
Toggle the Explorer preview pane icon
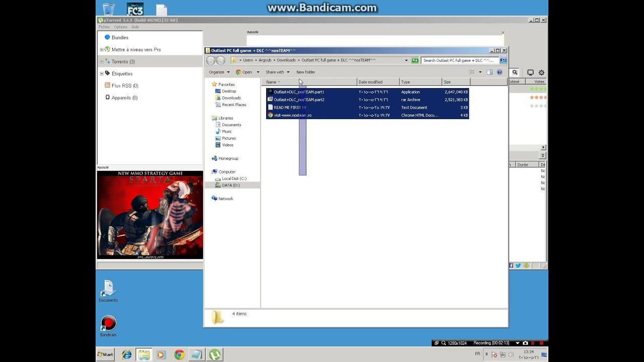click(x=489, y=72)
